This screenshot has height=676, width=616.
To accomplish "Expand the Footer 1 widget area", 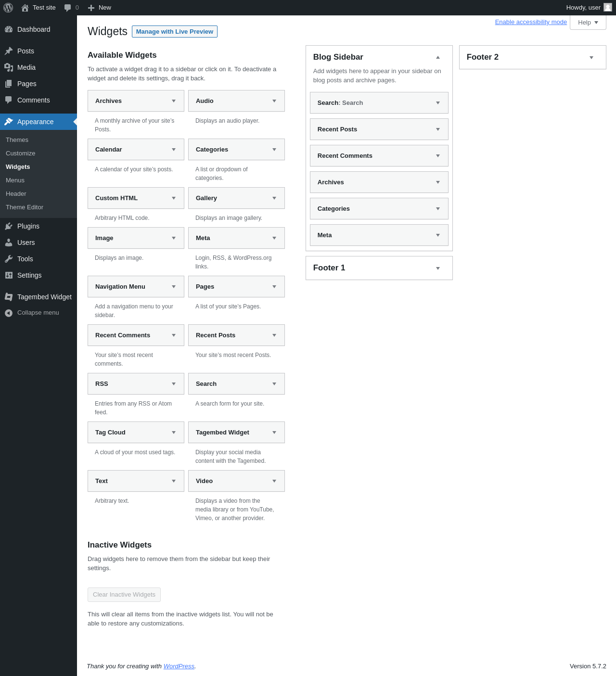I will tap(438, 268).
